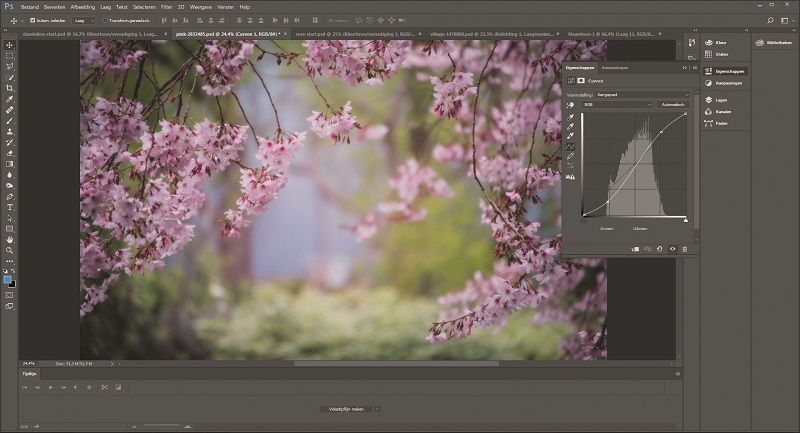Click the Videotijdlijn maken button

point(345,409)
